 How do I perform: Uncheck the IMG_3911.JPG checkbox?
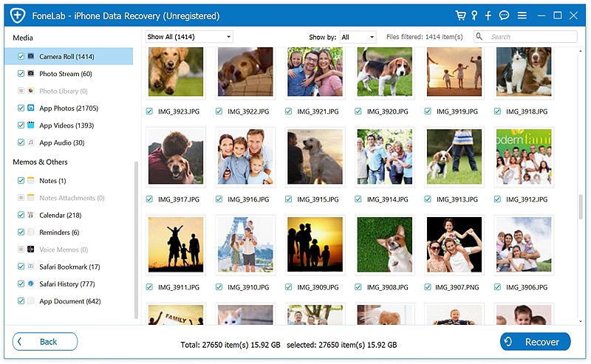pos(150,287)
